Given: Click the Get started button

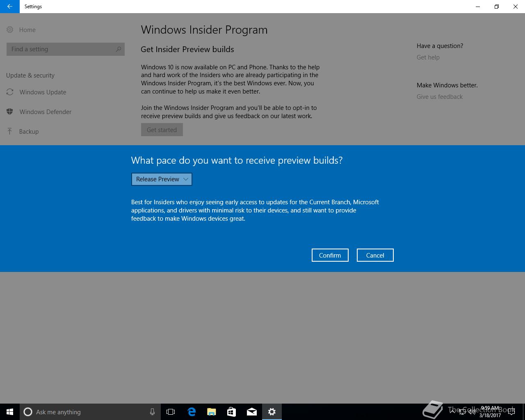Looking at the screenshot, I should [162, 130].
